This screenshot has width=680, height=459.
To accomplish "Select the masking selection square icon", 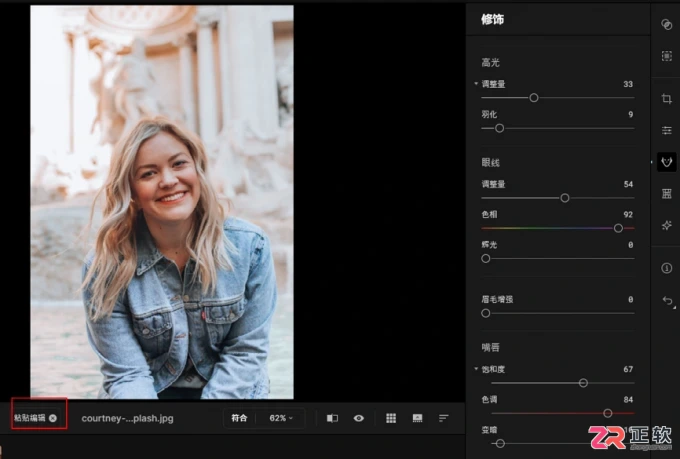I will [x=667, y=56].
